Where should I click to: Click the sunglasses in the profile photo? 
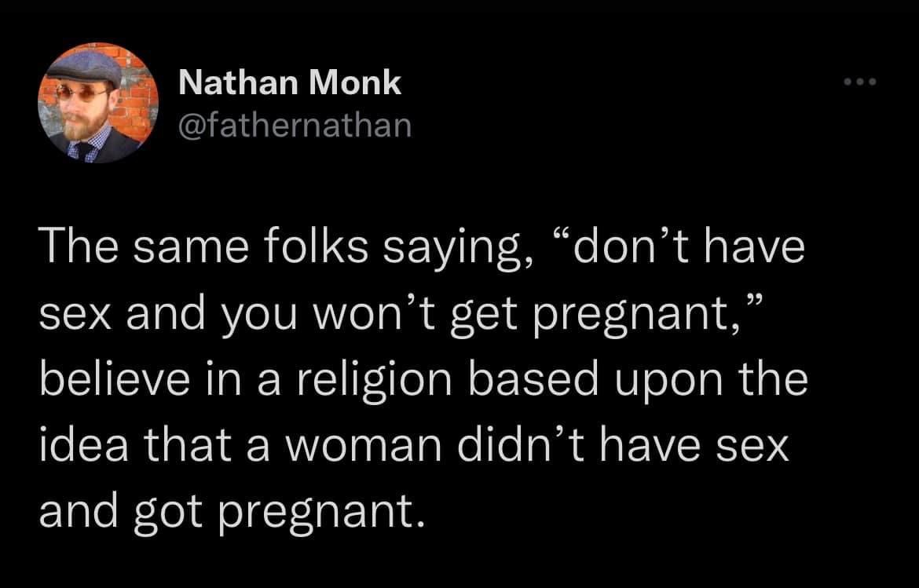pos(82,94)
